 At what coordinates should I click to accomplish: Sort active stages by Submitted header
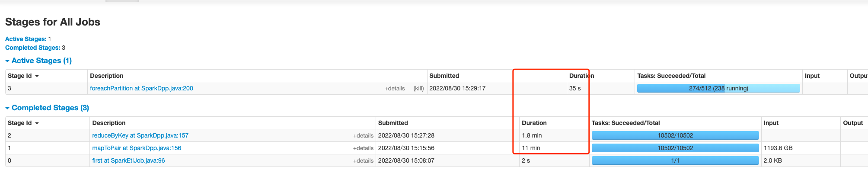tap(444, 76)
